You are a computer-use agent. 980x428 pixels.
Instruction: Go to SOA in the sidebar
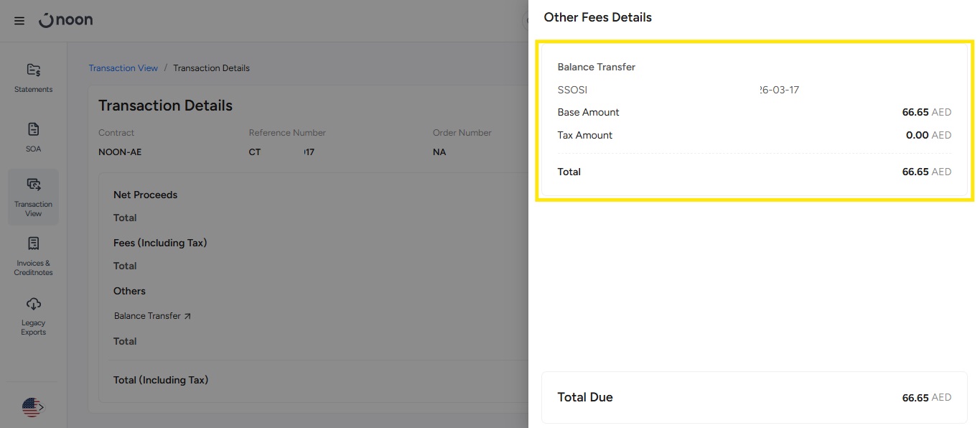[33, 137]
